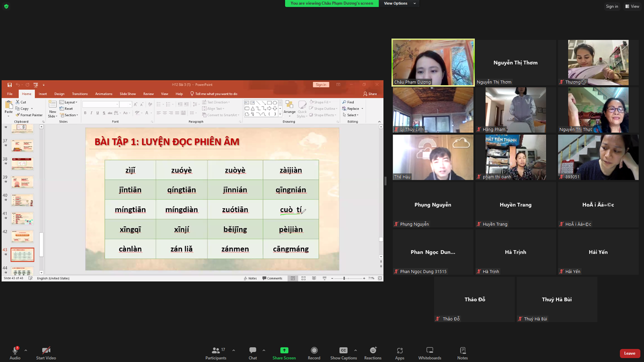Open the Transitions tab
This screenshot has height=362, width=644.
(80, 94)
